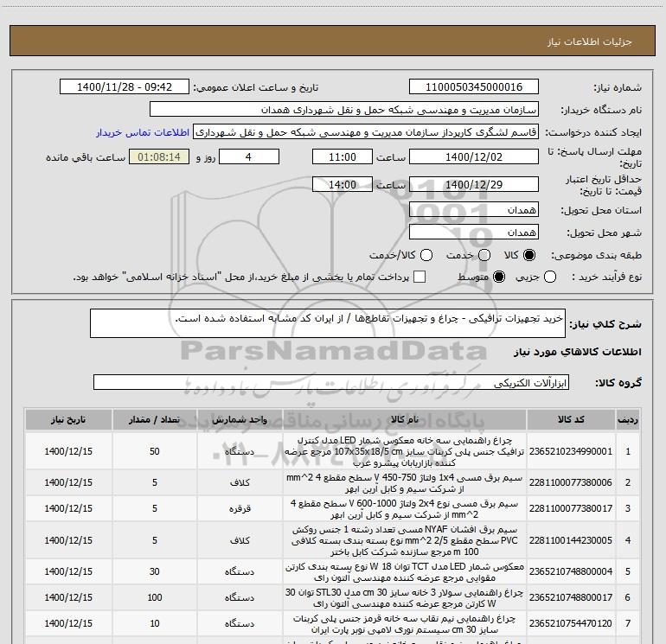
Task: Click the public announcement date field 1400/11/28 - 09:42
Action: pyautogui.click(x=125, y=87)
